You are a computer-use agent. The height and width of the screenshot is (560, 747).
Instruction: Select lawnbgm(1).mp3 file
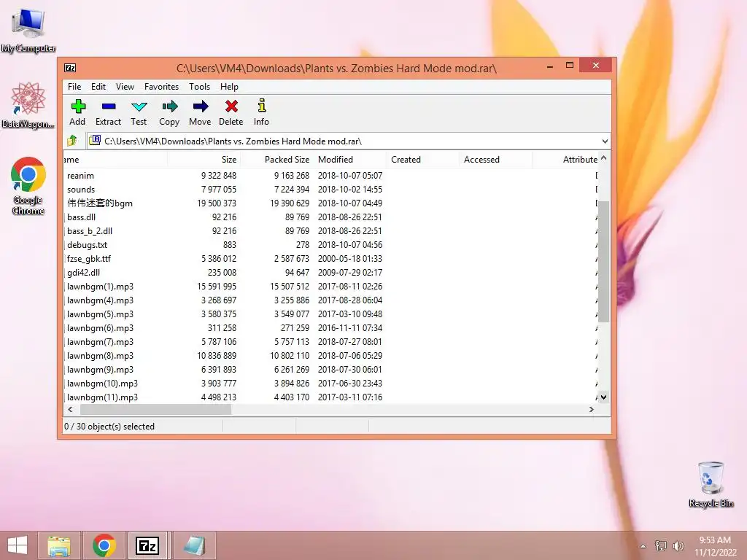[330, 286]
